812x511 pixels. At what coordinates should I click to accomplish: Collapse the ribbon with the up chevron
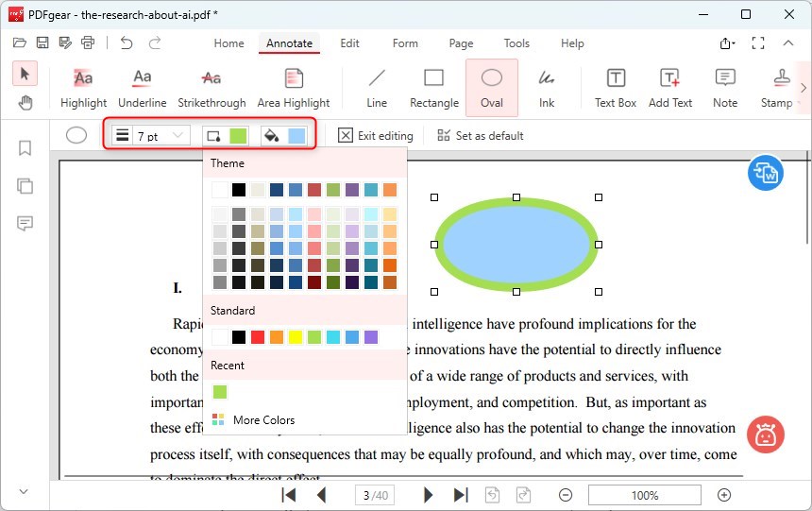(788, 43)
